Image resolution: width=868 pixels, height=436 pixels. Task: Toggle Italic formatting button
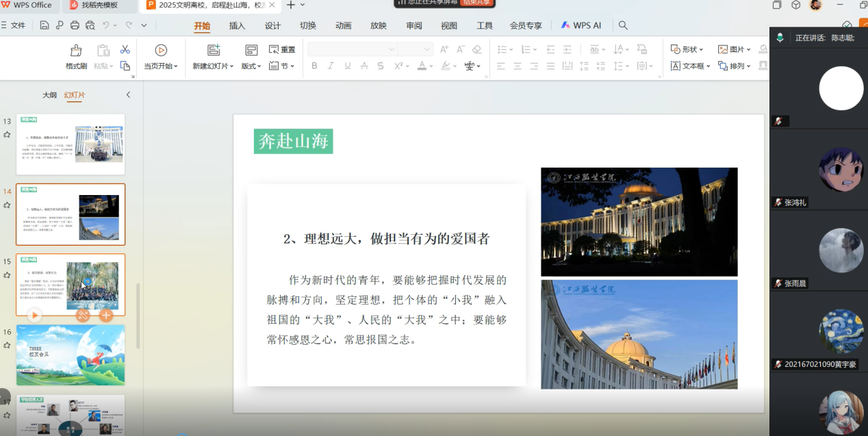[x=331, y=66]
